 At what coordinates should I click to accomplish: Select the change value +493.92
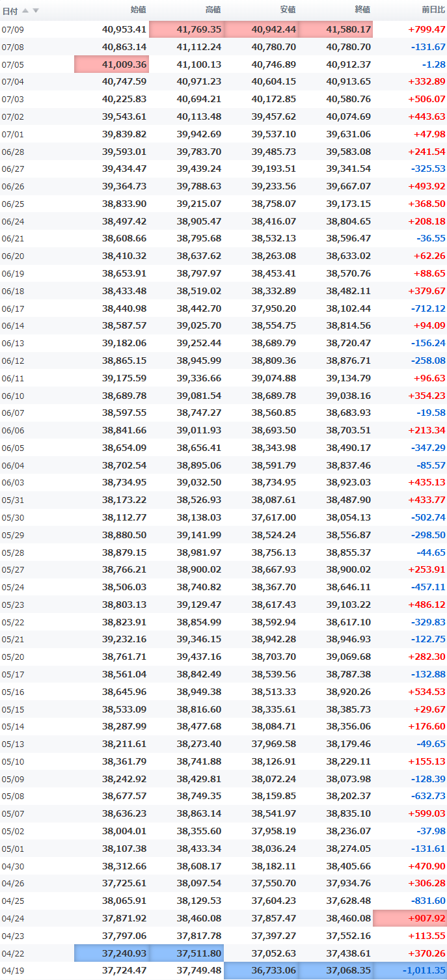click(427, 186)
